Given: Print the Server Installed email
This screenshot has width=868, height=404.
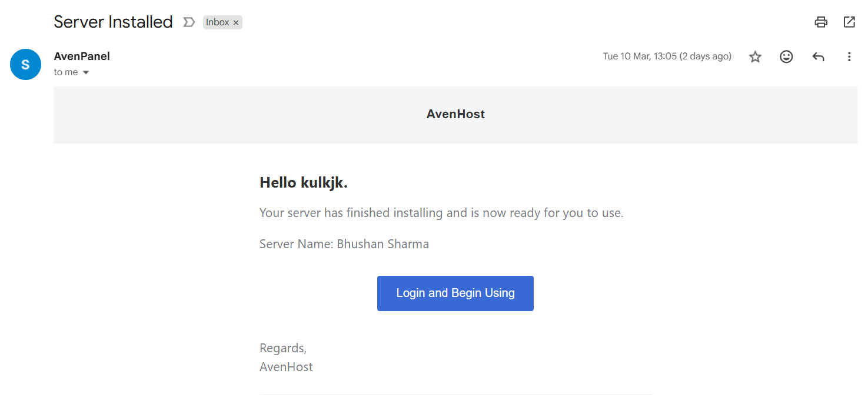Looking at the screenshot, I should pyautogui.click(x=820, y=22).
